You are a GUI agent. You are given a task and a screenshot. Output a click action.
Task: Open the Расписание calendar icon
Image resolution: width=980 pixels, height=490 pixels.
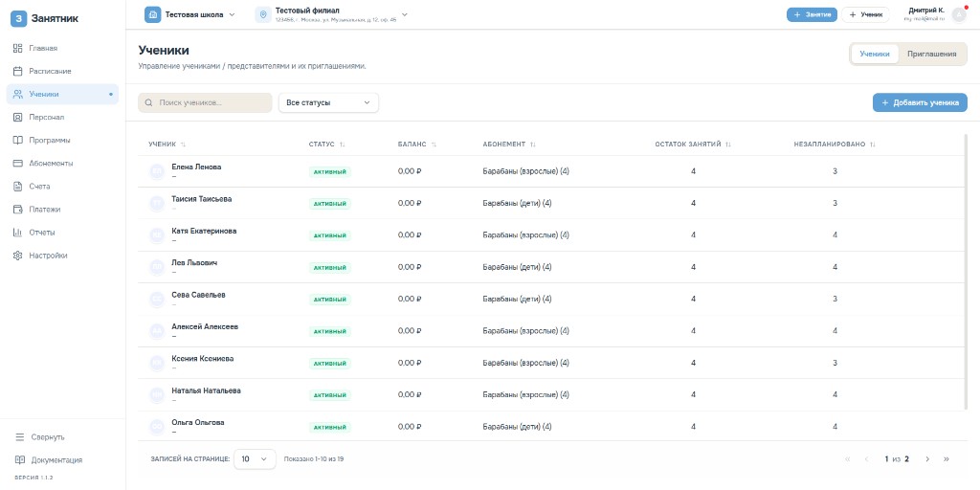(x=18, y=71)
